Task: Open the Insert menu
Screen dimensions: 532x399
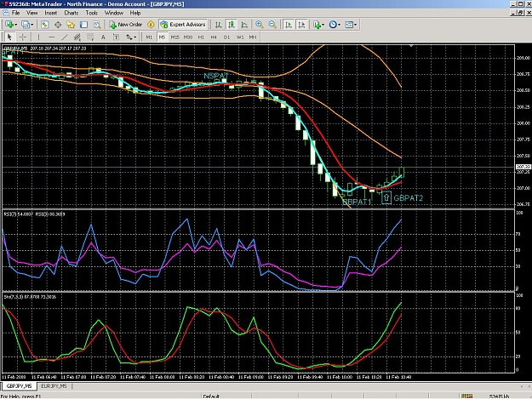Action: [x=51, y=13]
